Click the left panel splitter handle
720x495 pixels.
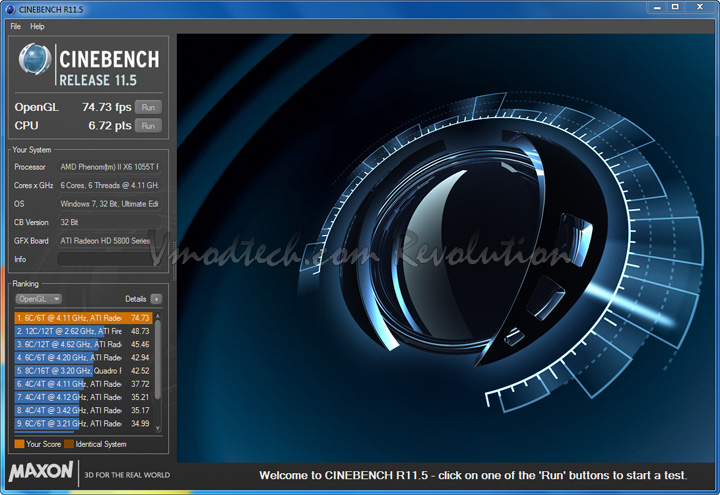pos(174,259)
